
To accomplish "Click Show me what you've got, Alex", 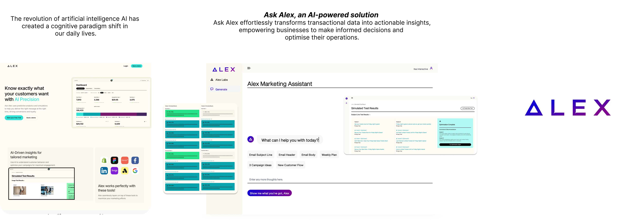I will 270,193.
